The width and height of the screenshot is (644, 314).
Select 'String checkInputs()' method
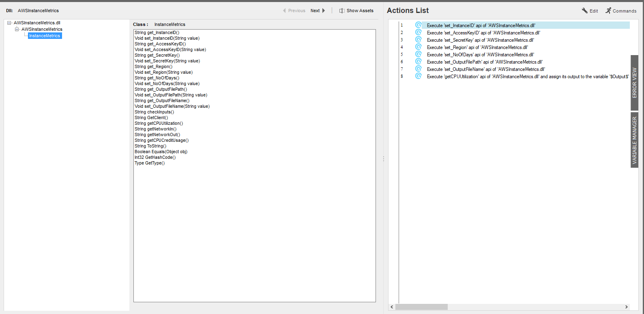click(x=155, y=112)
